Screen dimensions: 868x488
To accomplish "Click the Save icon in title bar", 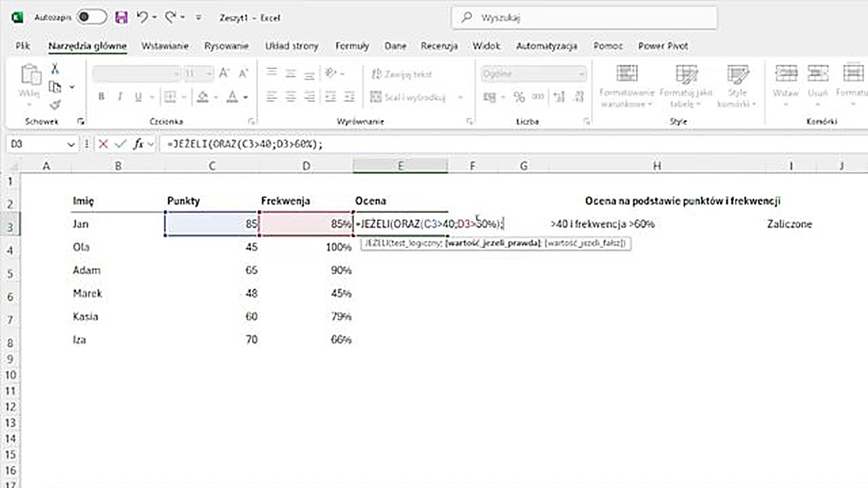I will (x=121, y=18).
